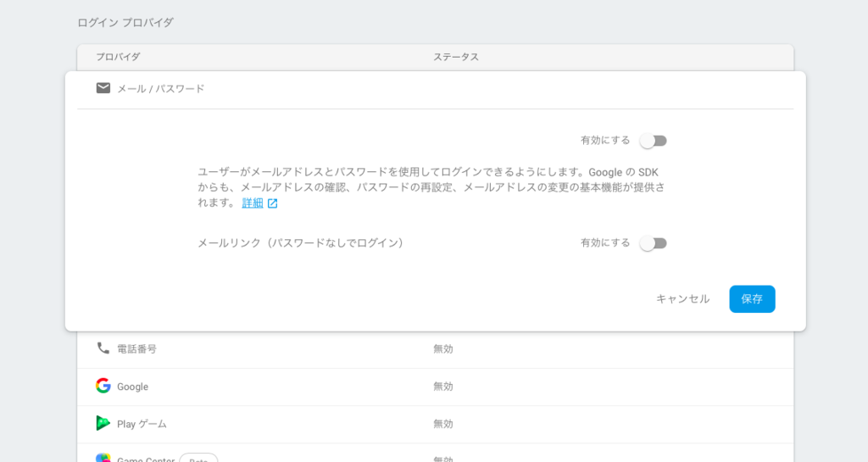Select the Google provider row label
This screenshot has height=462, width=868.
(132, 387)
